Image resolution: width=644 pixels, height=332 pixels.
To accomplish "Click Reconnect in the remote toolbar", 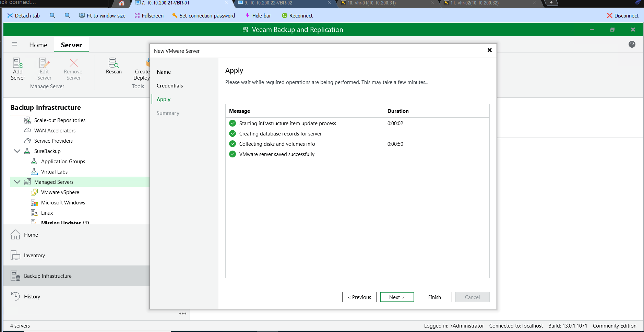I will 297,16.
